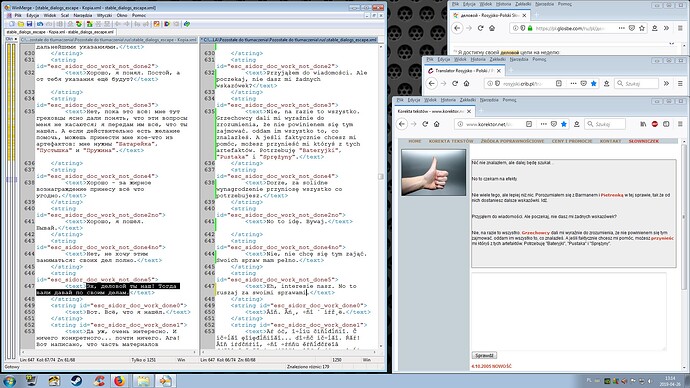Click the green Refresh icon in WinMerge toolbar
Viewport: 690px width, 388px height.
(x=187, y=24)
